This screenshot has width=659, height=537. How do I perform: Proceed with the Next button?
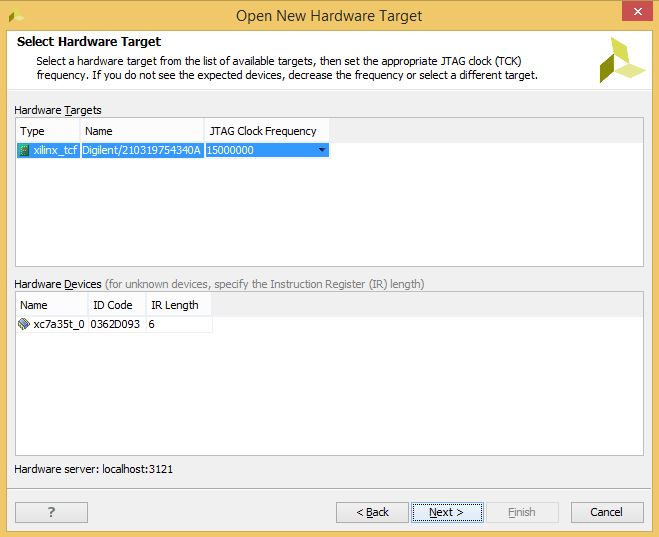click(x=448, y=512)
